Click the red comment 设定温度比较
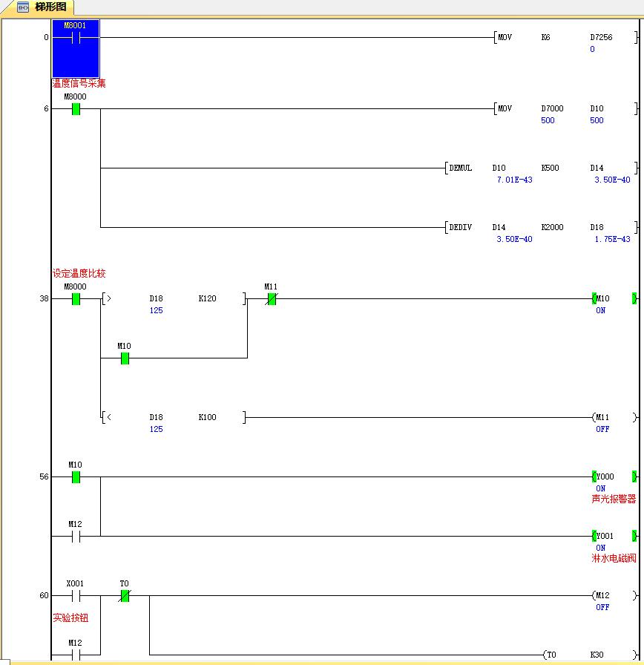Viewport: 644px width, 665px height. pyautogui.click(x=79, y=273)
